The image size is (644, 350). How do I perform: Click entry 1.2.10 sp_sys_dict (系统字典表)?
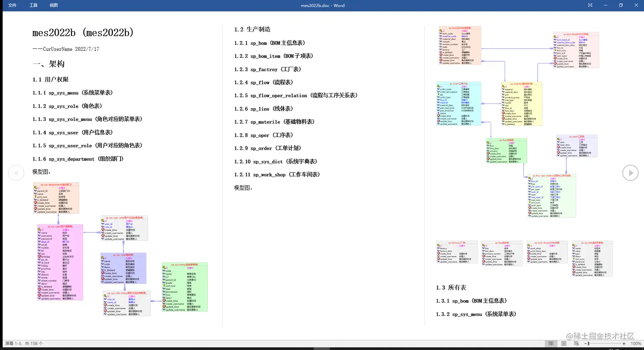click(x=276, y=162)
